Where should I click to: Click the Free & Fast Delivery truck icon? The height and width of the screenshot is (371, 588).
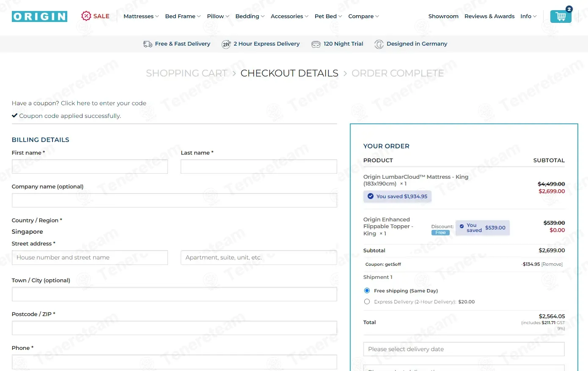point(148,44)
